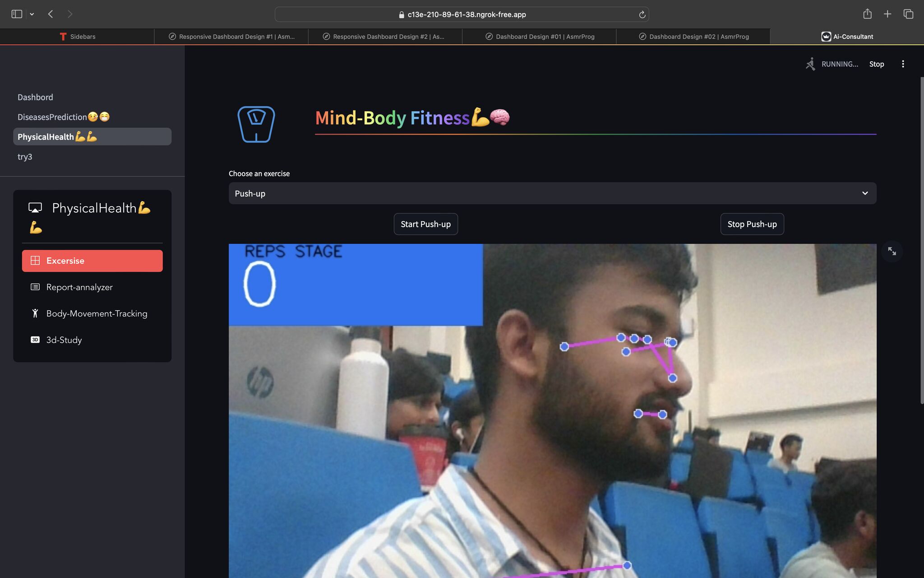Image resolution: width=924 pixels, height=578 pixels.
Task: Reload page using refresh icon
Action: [642, 14]
